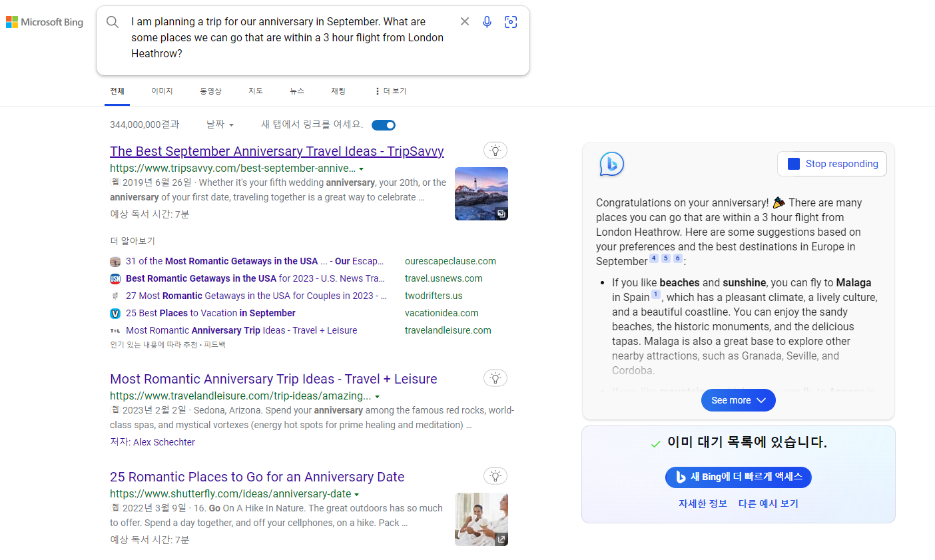The image size is (935, 560).
Task: Click the lightbulb icon beside Shutterfly result
Action: (x=495, y=476)
